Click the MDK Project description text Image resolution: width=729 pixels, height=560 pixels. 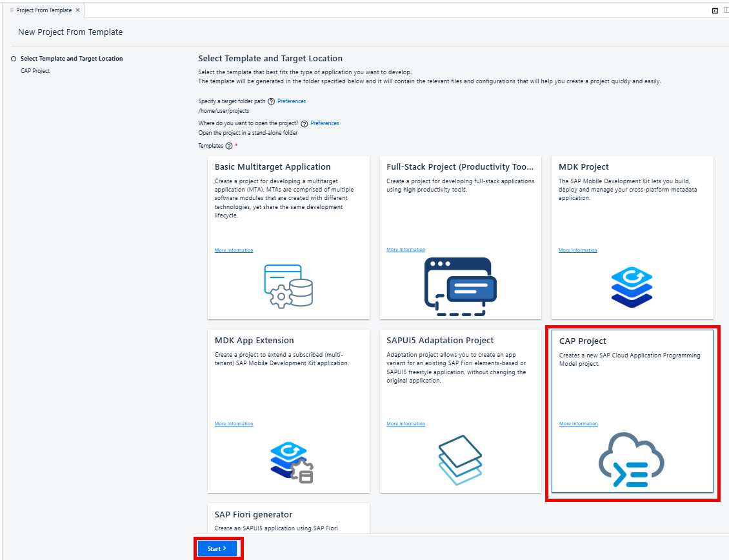(x=628, y=190)
